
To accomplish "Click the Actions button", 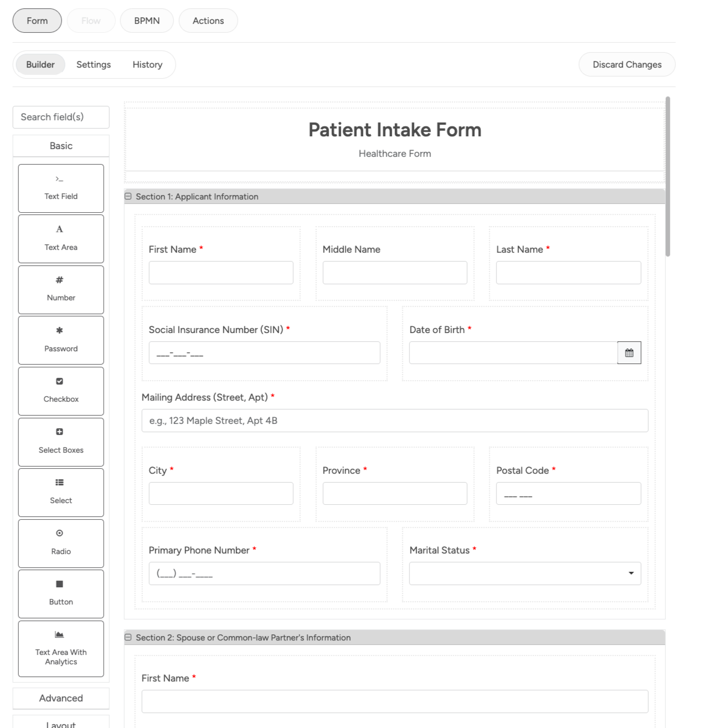I will coord(208,21).
